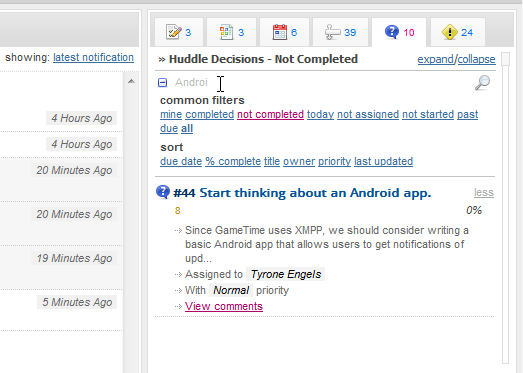Sort by % complete
Screen dimensions: 523x373
(233, 161)
